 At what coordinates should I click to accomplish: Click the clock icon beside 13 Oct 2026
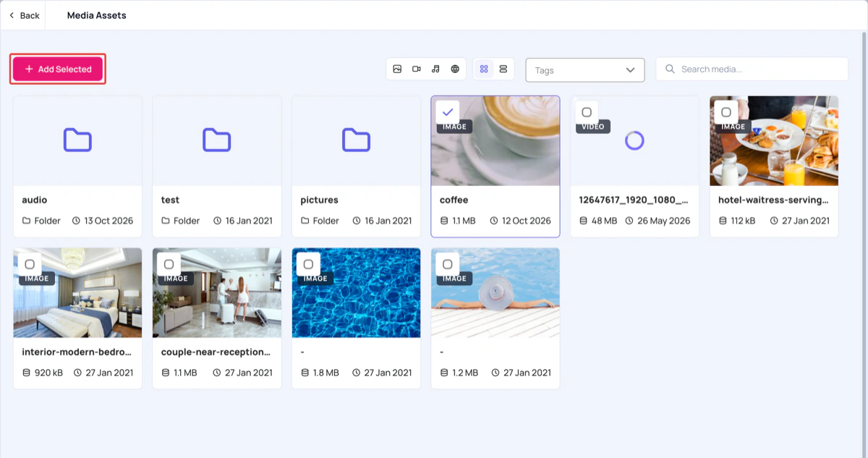(76, 221)
